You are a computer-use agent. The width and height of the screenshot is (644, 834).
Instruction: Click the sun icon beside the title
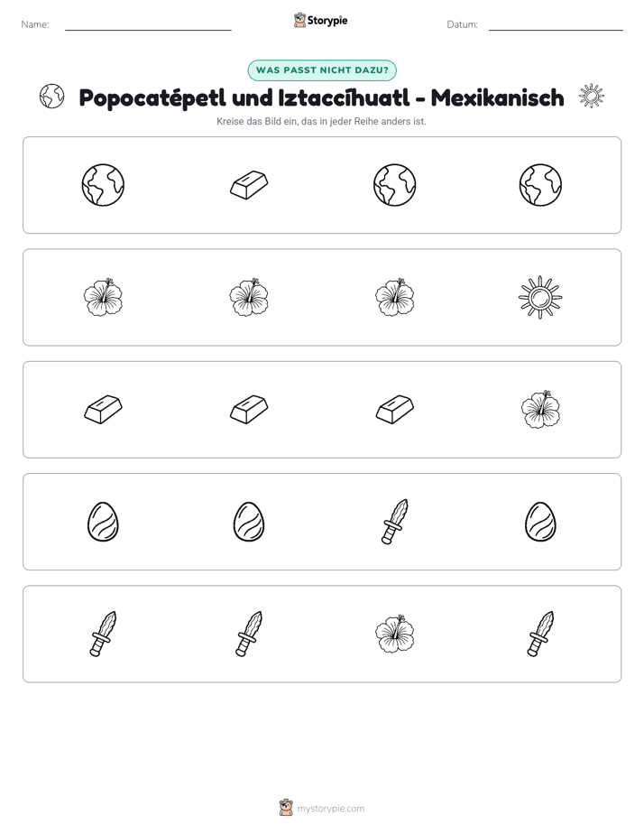click(592, 97)
